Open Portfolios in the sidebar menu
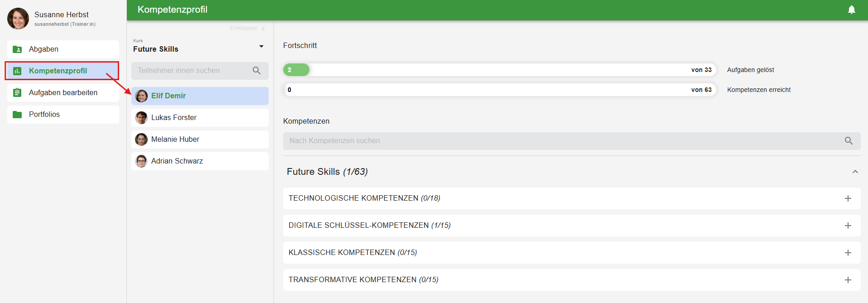This screenshot has width=868, height=303. pyautogui.click(x=44, y=115)
